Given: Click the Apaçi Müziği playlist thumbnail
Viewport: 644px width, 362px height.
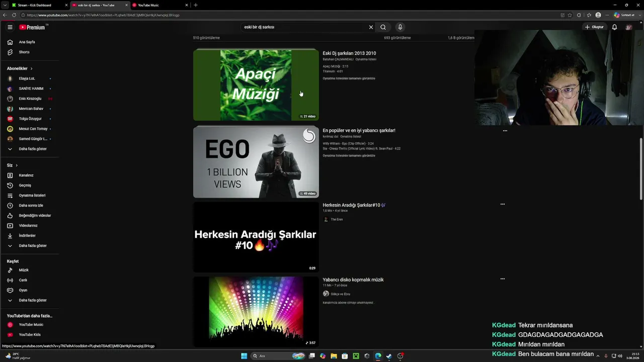Looking at the screenshot, I should click(x=256, y=84).
